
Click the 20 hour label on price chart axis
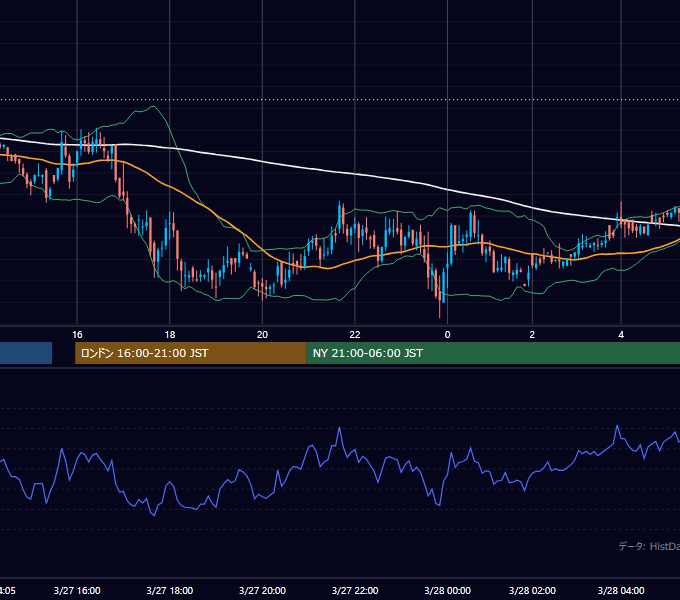point(262,335)
